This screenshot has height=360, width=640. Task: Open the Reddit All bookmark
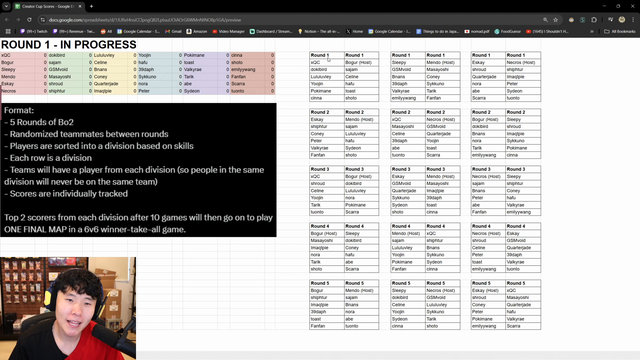(106, 31)
